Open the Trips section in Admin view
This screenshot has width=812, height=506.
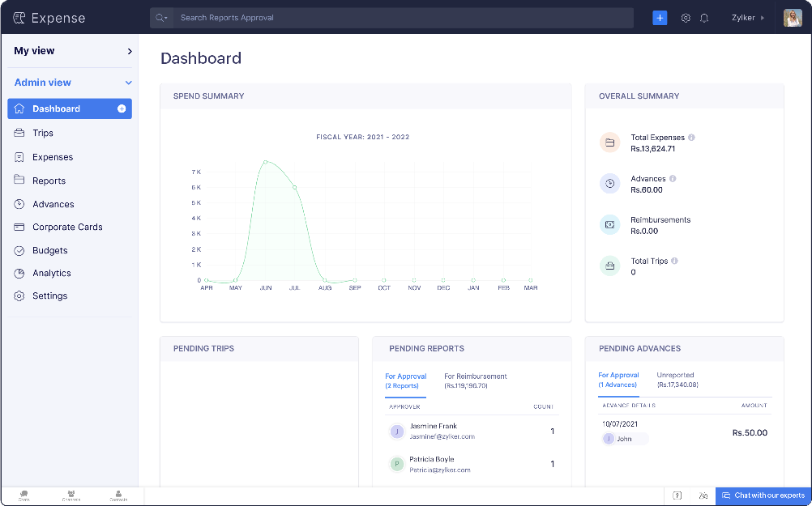[x=42, y=131]
